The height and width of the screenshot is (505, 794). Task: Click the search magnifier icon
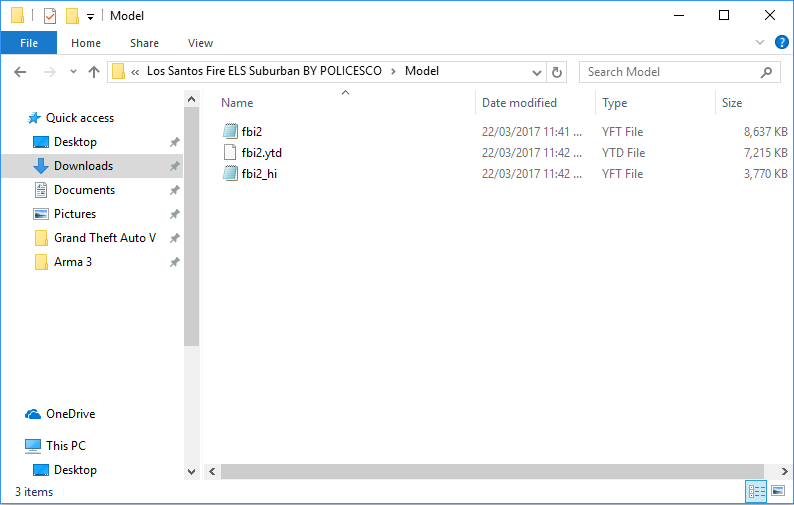[x=766, y=72]
